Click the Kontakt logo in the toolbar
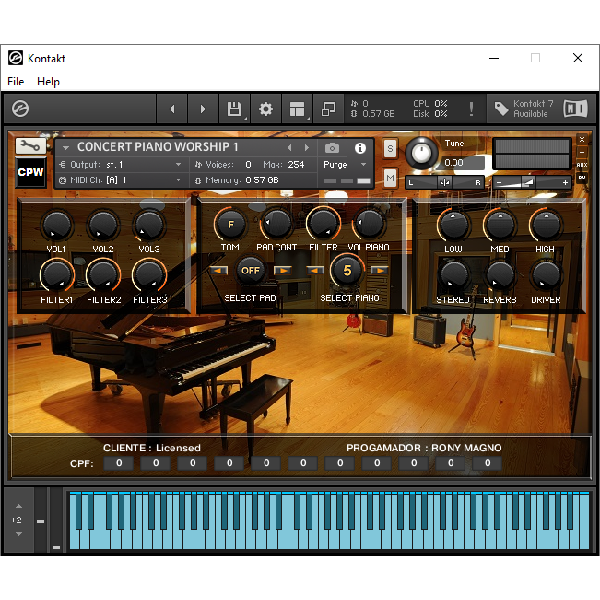600x600 pixels. pyautogui.click(x=20, y=109)
